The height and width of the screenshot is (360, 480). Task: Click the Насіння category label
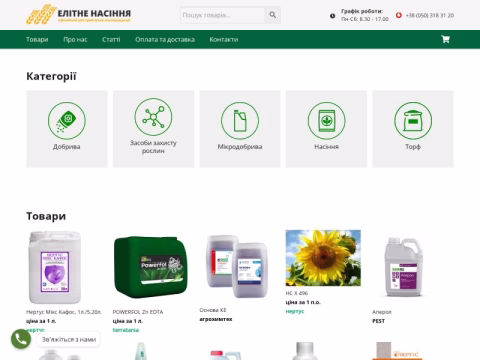coord(326,147)
